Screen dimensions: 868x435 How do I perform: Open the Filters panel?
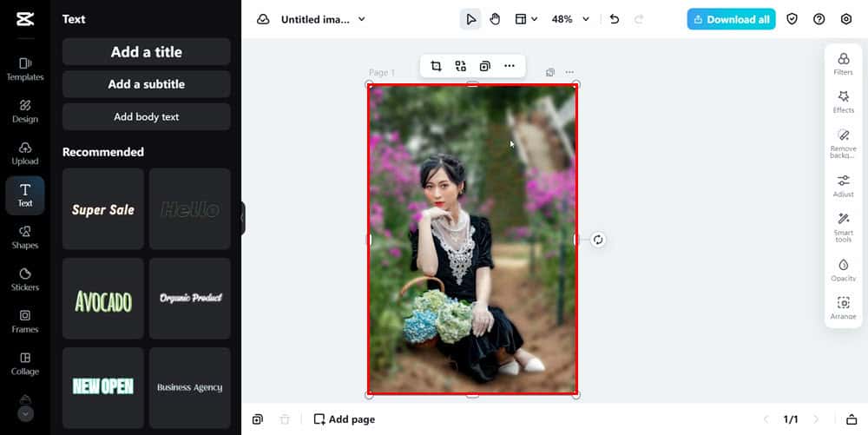click(x=843, y=63)
